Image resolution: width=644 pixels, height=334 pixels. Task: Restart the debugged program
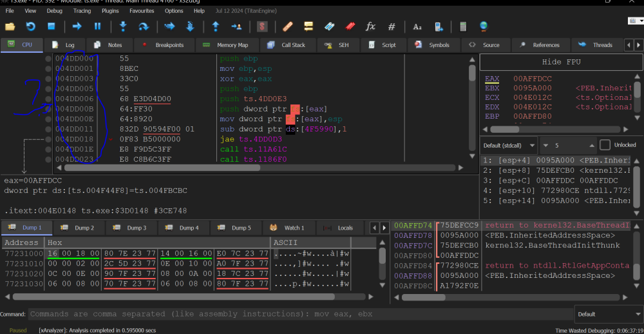click(x=30, y=26)
